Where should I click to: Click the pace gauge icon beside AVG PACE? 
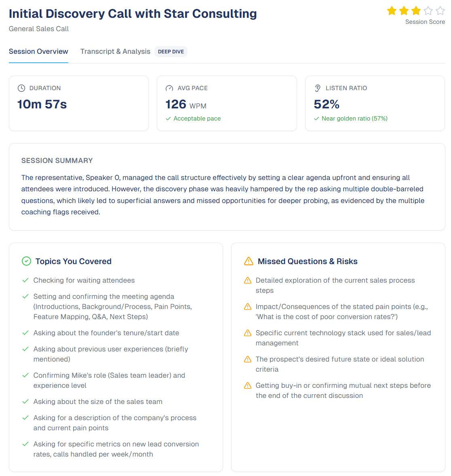point(169,88)
